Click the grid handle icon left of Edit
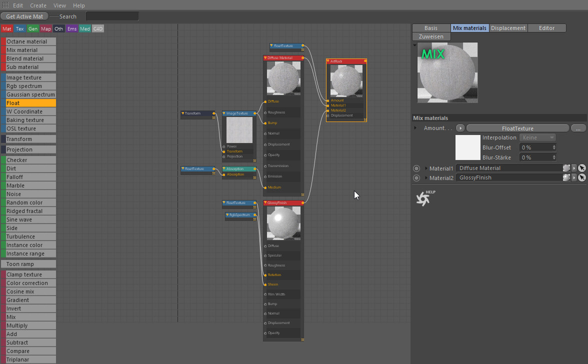 point(5,5)
